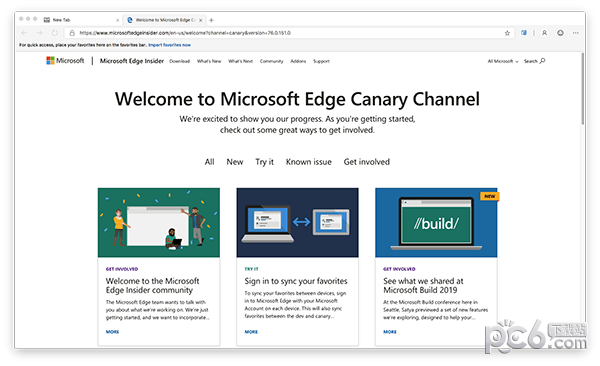Screen dimensions: 600x366
Task: Click the Microsoft logo
Action: (x=65, y=60)
